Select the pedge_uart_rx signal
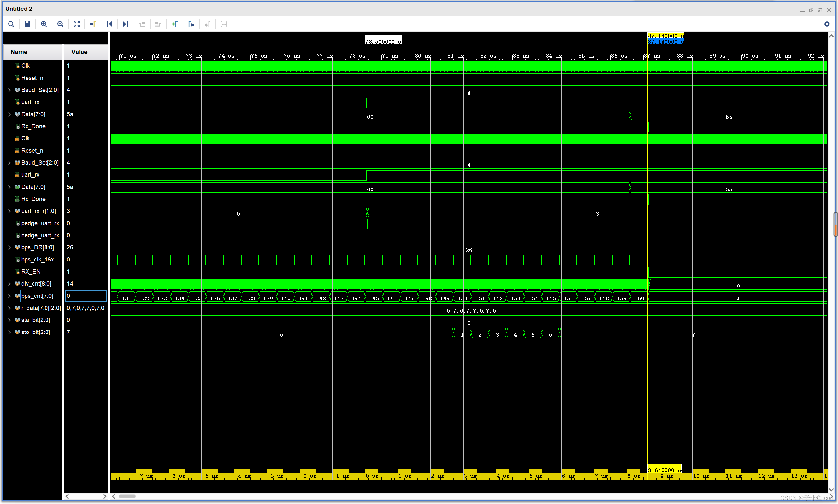The width and height of the screenshot is (838, 504). (x=40, y=223)
